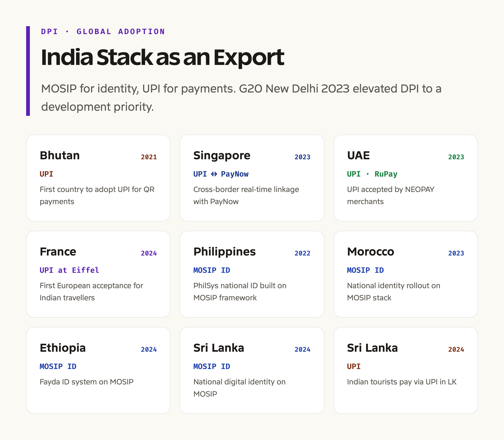Click the subtitle paragraph about MOSIP and UPI
This screenshot has height=440, width=504.
241,98
